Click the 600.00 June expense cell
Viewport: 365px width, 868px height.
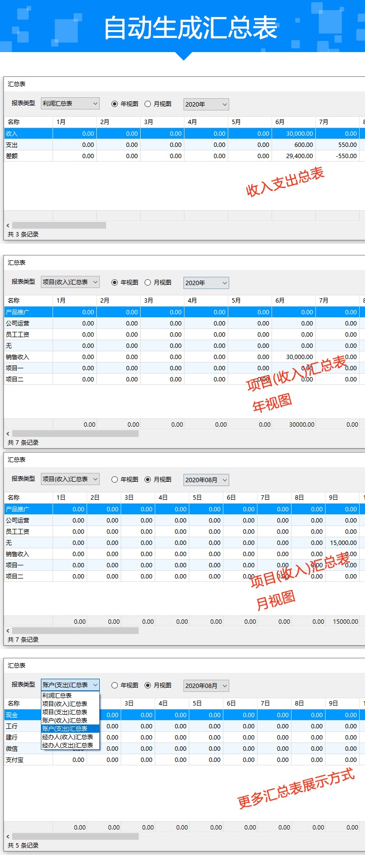[293, 145]
